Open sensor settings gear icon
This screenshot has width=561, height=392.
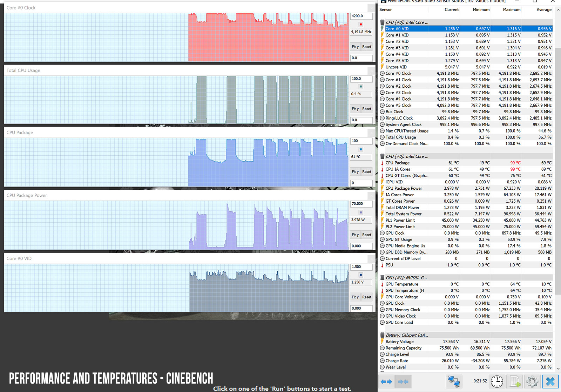(x=532, y=381)
